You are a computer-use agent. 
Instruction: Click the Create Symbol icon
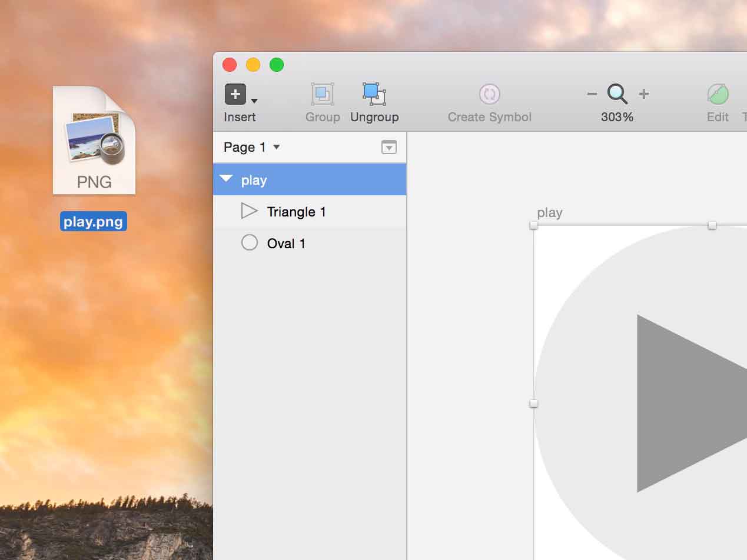pyautogui.click(x=489, y=94)
